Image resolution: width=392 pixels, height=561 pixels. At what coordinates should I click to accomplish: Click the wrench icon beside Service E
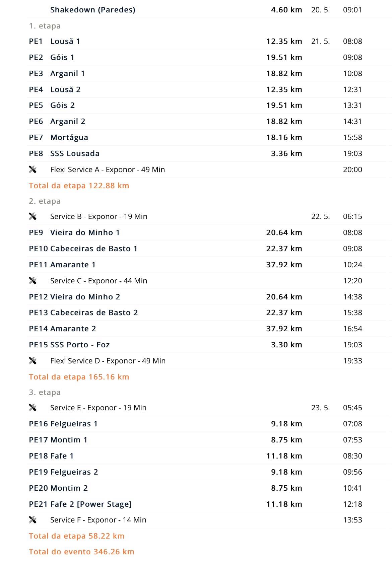tap(32, 408)
